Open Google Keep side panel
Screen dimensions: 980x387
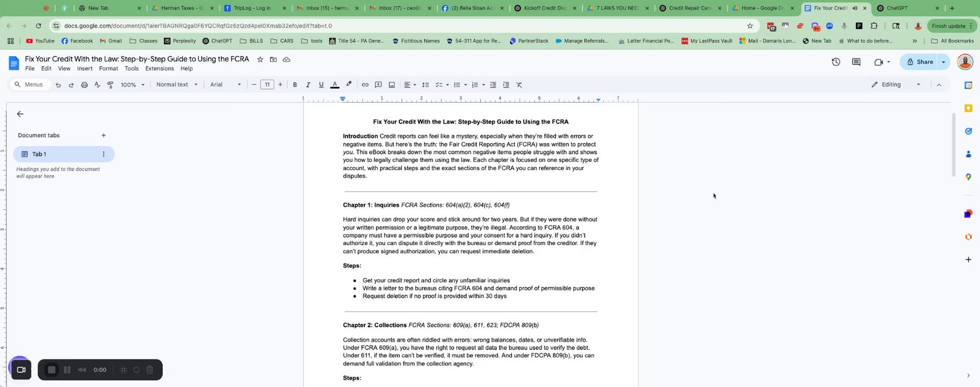[x=968, y=108]
